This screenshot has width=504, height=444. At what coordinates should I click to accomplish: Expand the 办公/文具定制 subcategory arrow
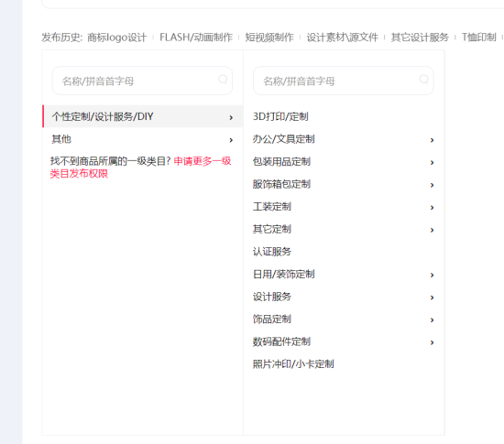[x=433, y=140]
